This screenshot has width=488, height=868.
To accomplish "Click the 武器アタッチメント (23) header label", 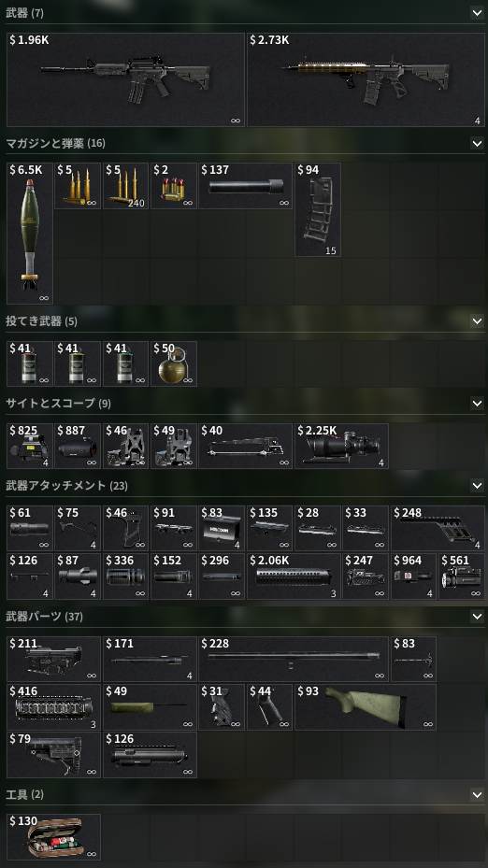I will (x=66, y=486).
